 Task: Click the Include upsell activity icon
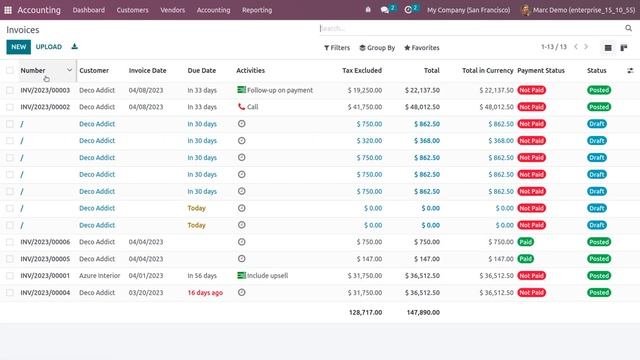tap(241, 276)
